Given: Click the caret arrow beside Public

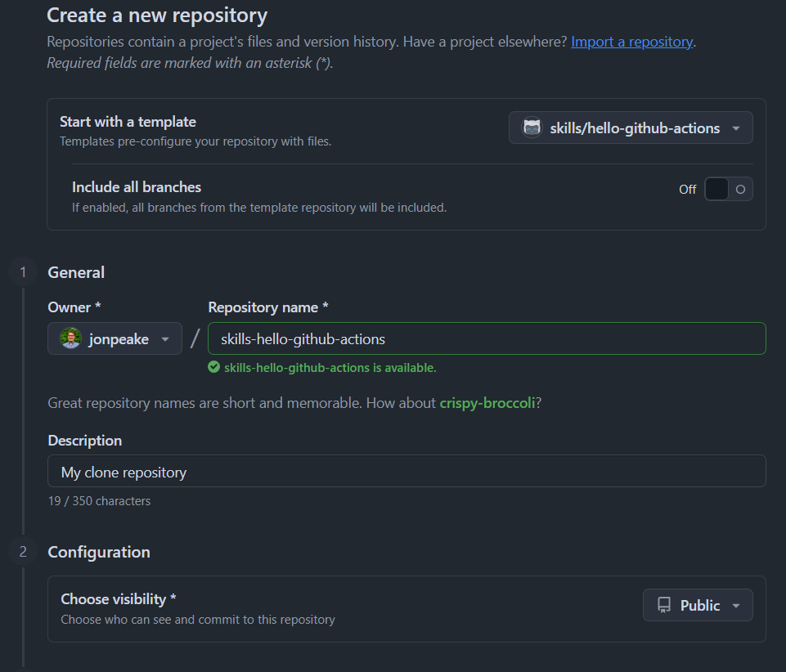Looking at the screenshot, I should click(x=736, y=606).
